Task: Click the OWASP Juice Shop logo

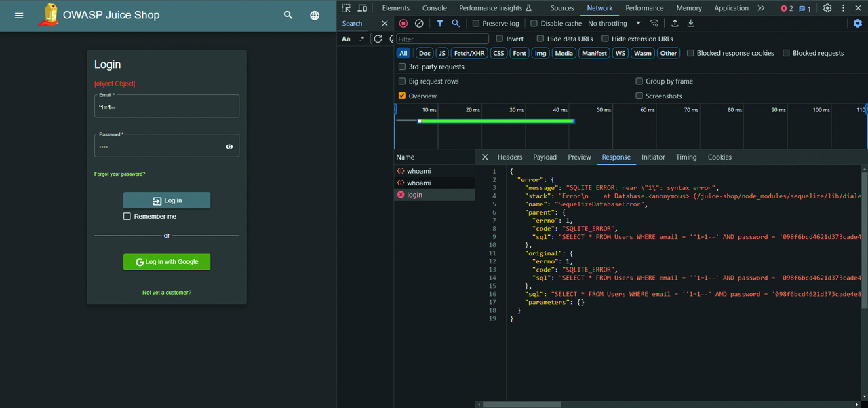Action: click(48, 15)
